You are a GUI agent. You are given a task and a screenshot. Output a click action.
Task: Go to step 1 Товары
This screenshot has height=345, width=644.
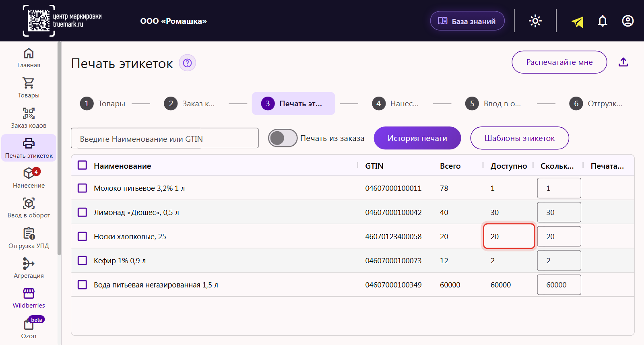click(x=103, y=103)
